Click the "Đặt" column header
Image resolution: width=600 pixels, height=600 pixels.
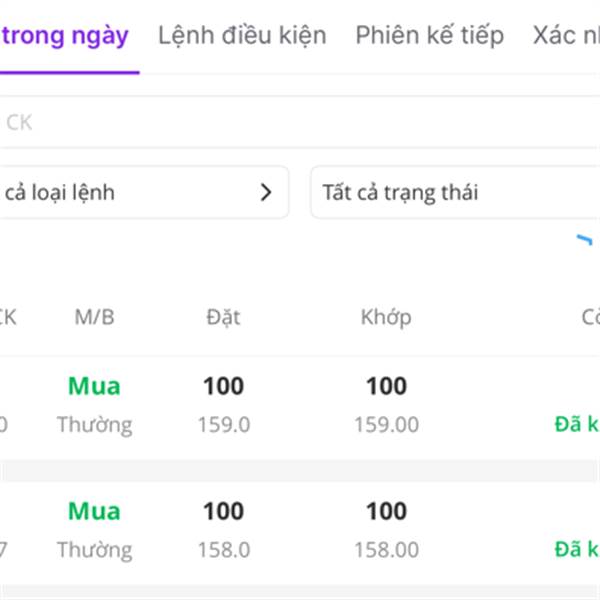point(223,318)
